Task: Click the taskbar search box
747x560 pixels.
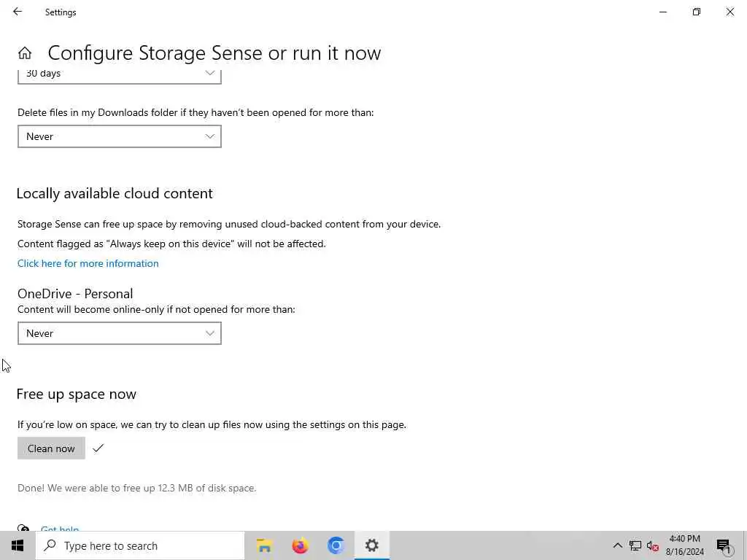Action: (140, 545)
